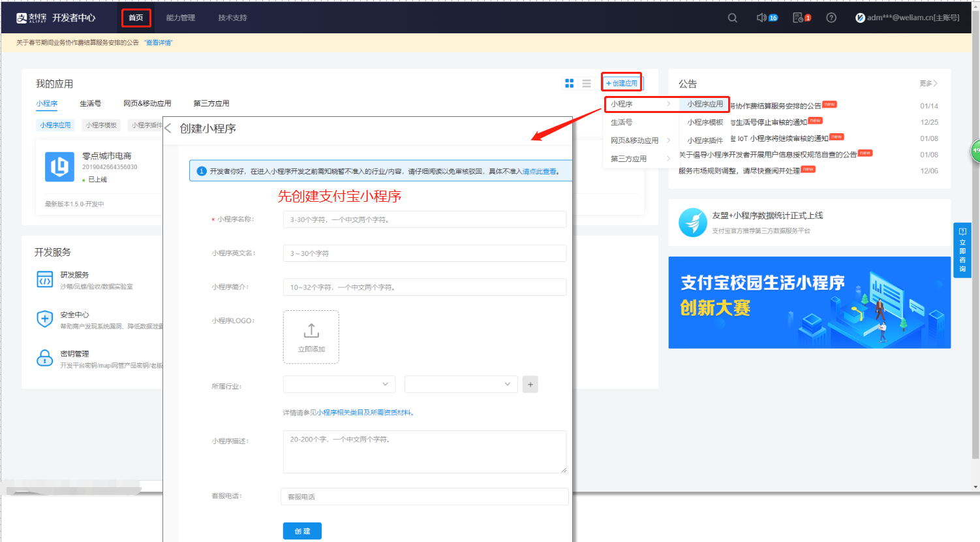Open 能力管理 in top navigation
Viewport: 980px width, 542px height.
[181, 18]
